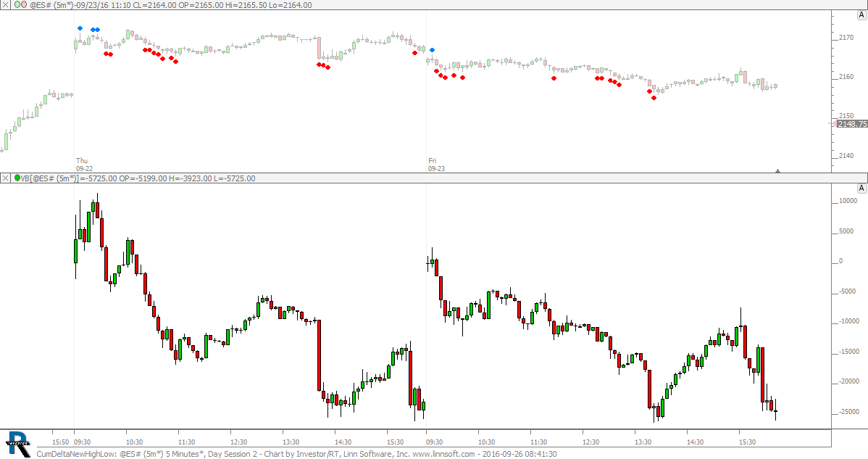This screenshot has height=459, width=868.
Task: Close the @ES# price pane with its X
Action: pyautogui.click(x=5, y=5)
